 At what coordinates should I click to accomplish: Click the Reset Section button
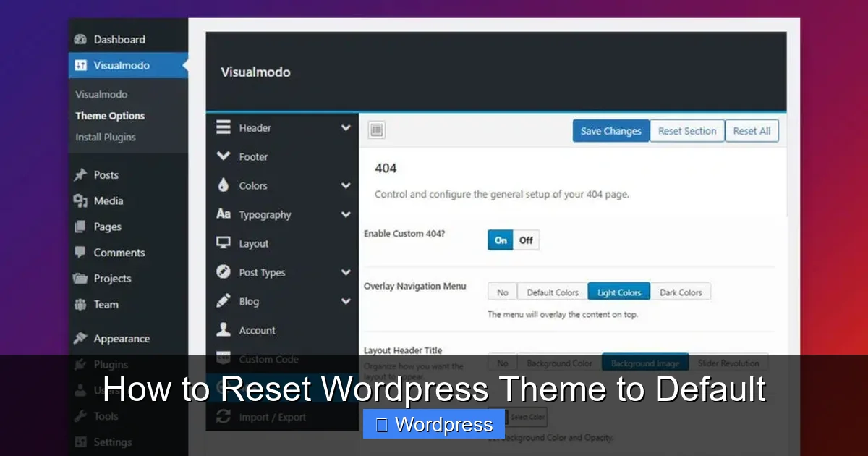[687, 131]
